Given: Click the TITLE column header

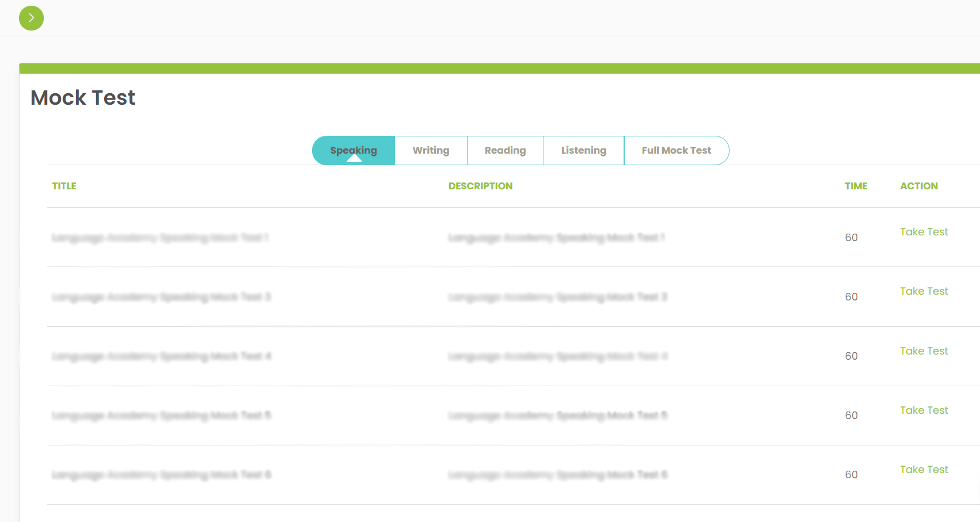Looking at the screenshot, I should [64, 186].
